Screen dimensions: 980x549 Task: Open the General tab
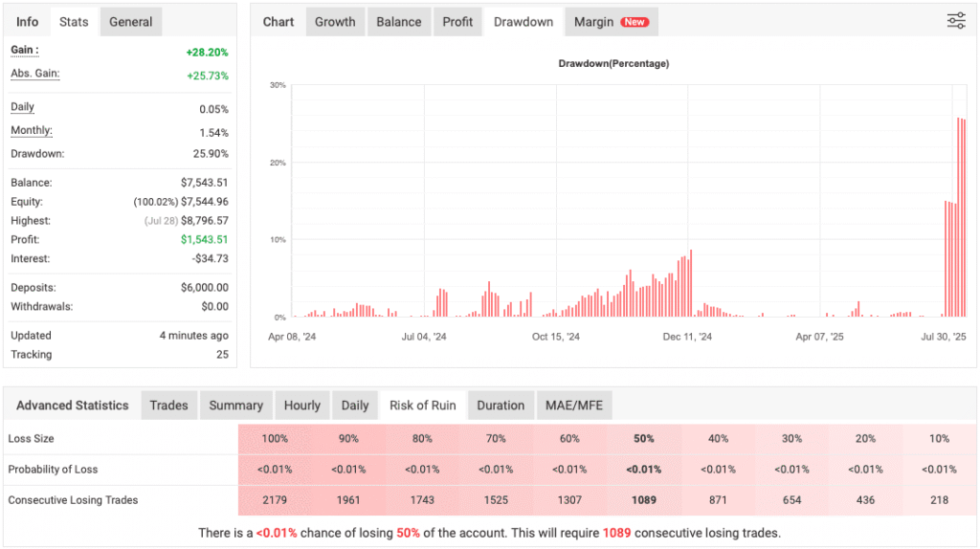click(x=130, y=22)
